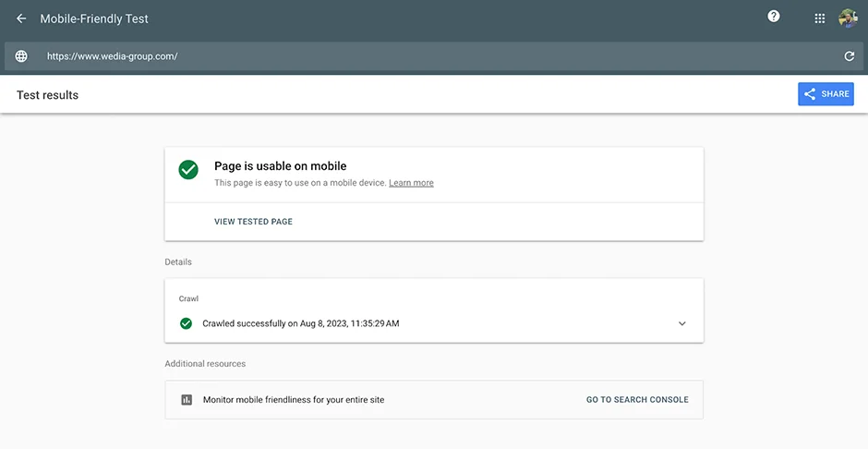Open the Learn more link

tap(411, 183)
